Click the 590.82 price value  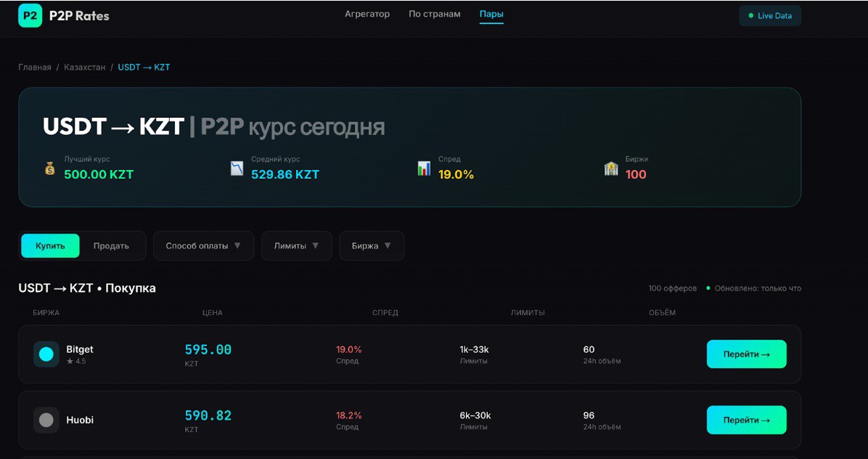click(208, 416)
